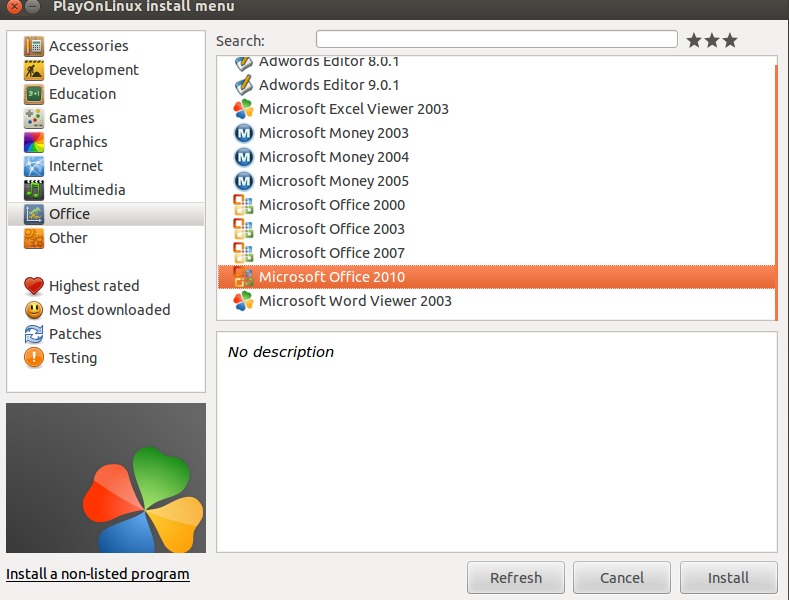
Task: Click the Patches refresh-arrows icon
Action: pos(34,334)
